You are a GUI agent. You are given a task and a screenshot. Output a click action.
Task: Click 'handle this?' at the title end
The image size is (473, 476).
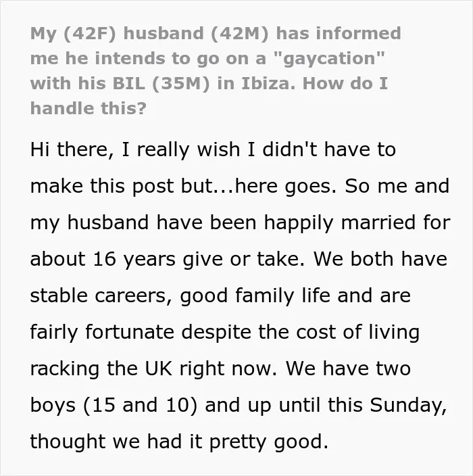(x=89, y=108)
